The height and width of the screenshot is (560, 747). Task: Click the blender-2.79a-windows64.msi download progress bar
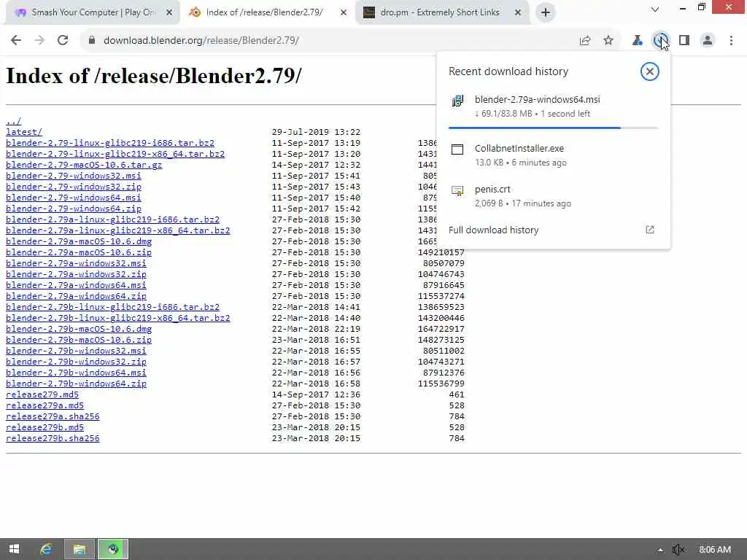click(x=553, y=128)
